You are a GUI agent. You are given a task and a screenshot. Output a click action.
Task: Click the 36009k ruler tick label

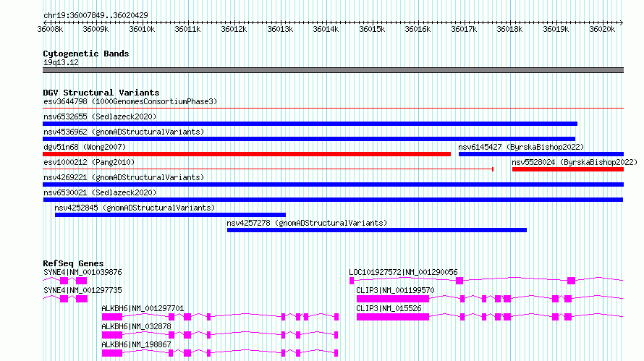(x=96, y=29)
